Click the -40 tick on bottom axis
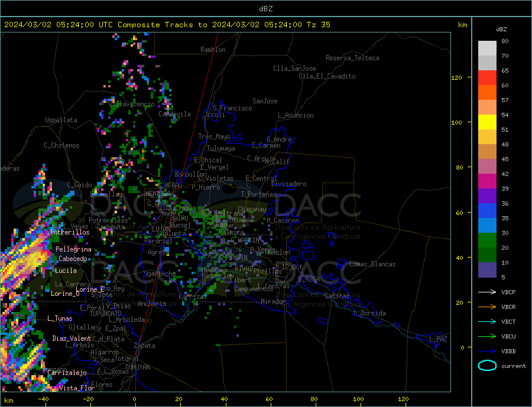532x407 pixels. (x=43, y=399)
